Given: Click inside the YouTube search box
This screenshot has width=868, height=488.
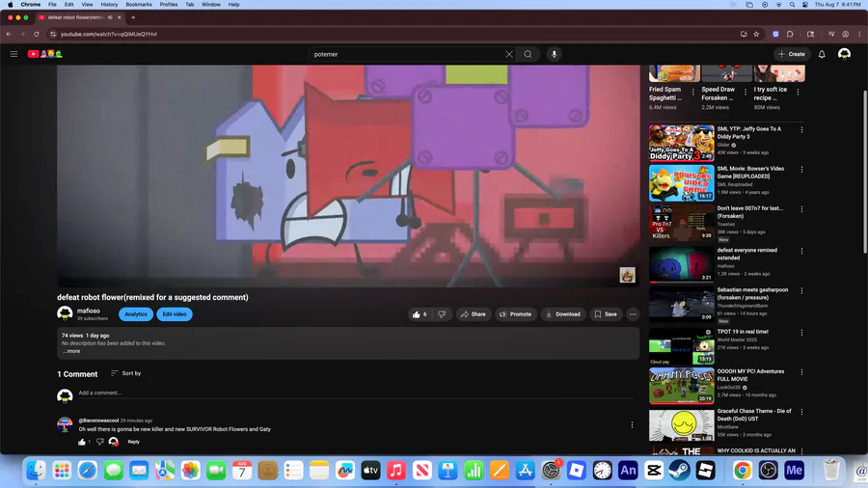Looking at the screenshot, I should point(408,54).
